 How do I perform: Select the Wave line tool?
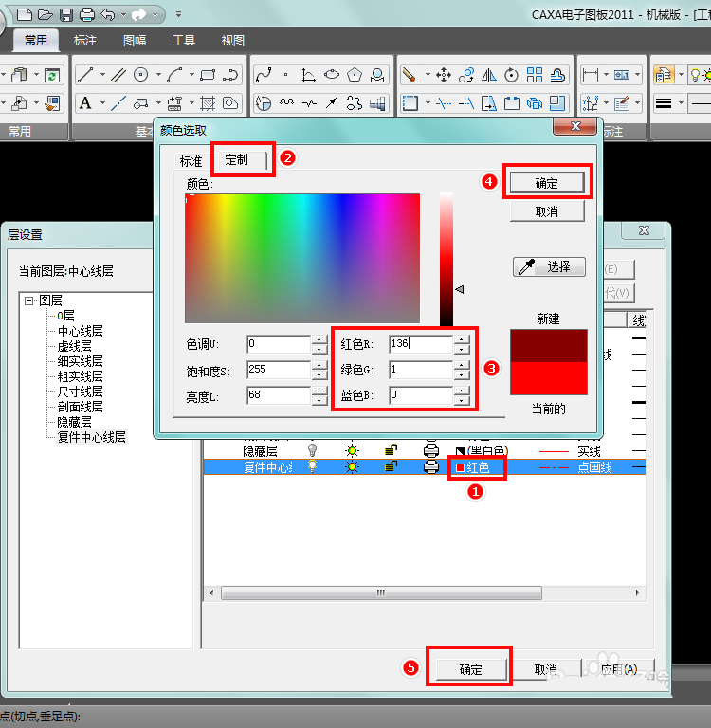pyautogui.click(x=286, y=103)
